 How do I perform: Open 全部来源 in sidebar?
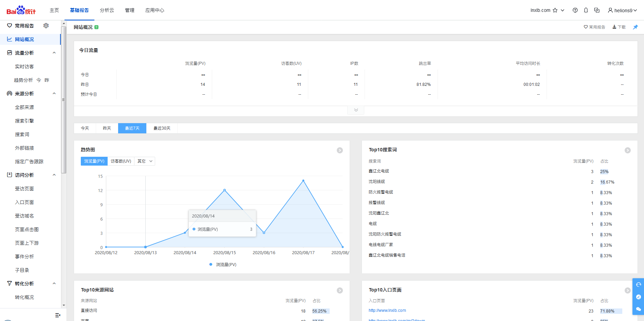24,107
